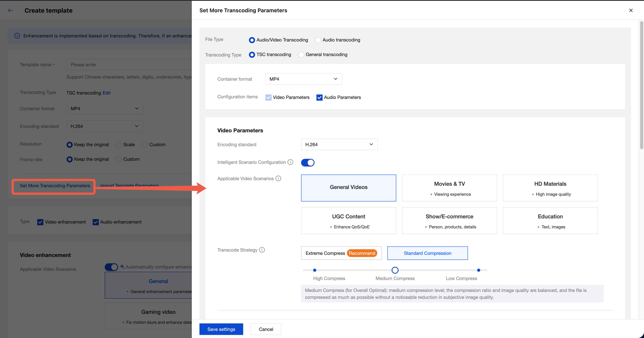
Task: Click info icon next to Transcode Strategy
Action: 262,250
